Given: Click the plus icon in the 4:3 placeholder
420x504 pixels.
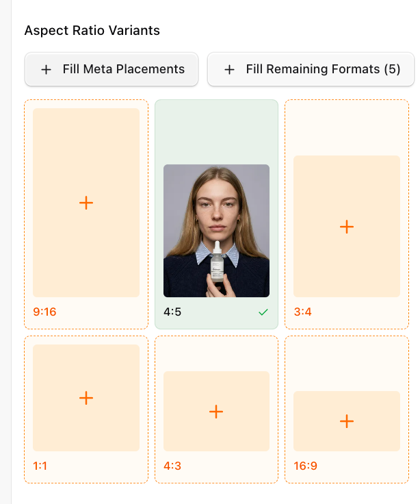Looking at the screenshot, I should (x=216, y=412).
